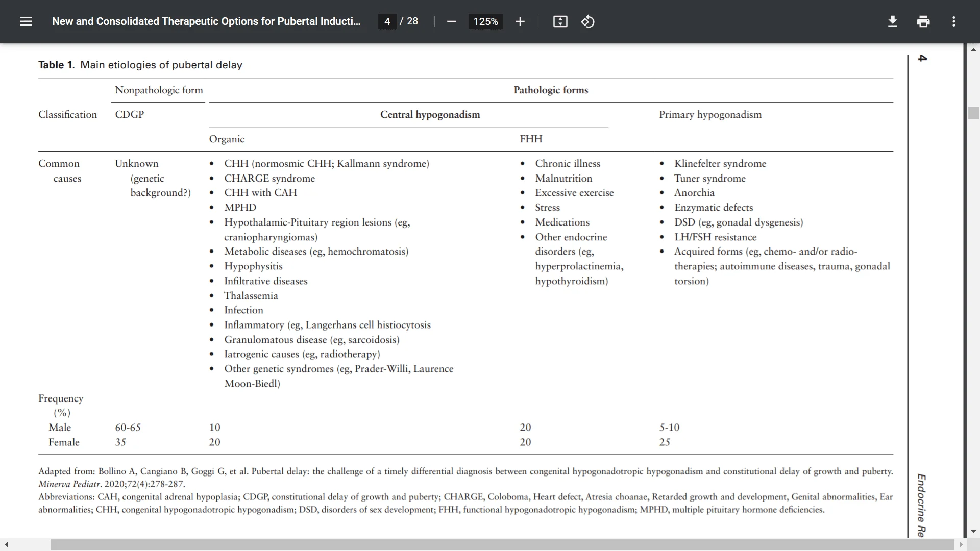Click the 'Table 1.' caption label
Viewport: 980px width, 551px height.
[x=57, y=65]
